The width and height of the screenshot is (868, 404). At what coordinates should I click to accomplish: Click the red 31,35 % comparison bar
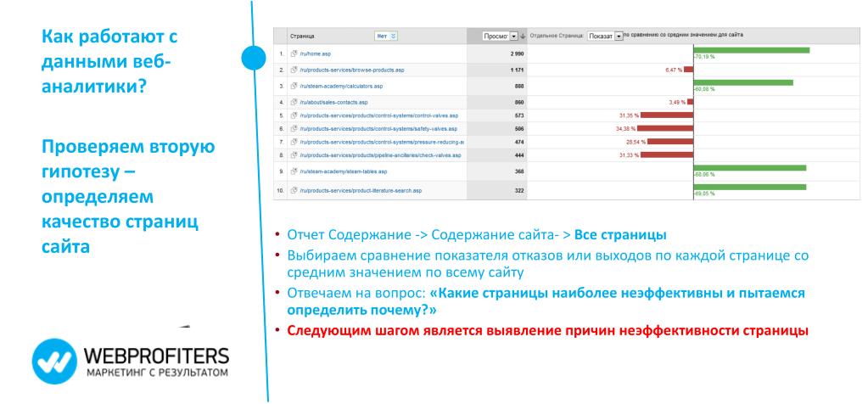click(x=667, y=115)
